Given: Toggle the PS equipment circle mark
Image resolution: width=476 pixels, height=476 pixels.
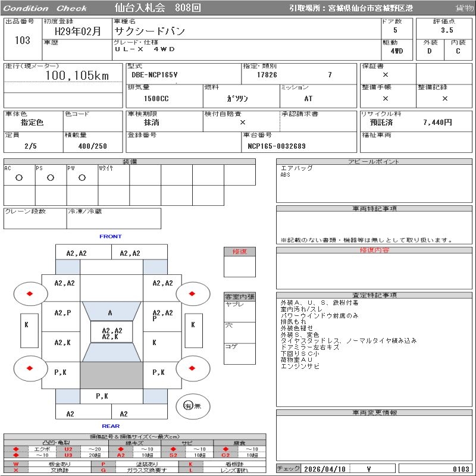Looking at the screenshot, I should click(51, 177).
